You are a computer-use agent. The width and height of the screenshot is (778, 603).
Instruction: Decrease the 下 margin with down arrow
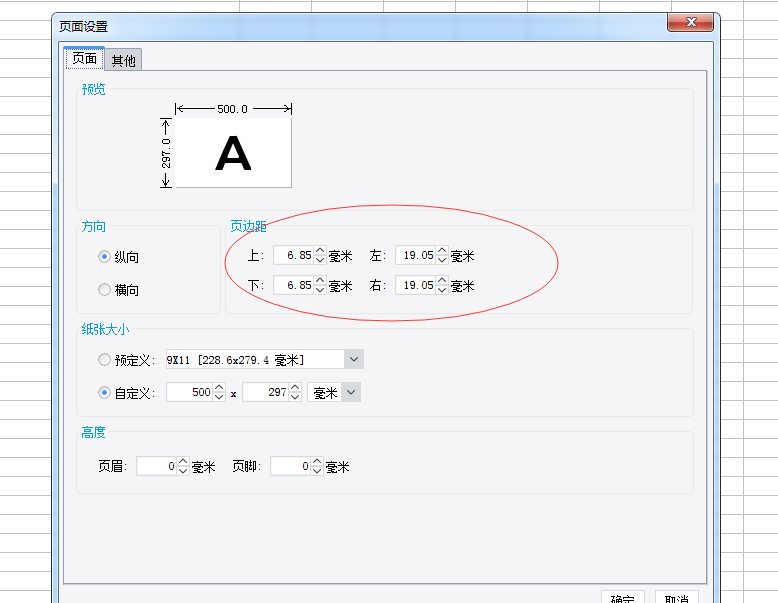(x=320, y=290)
